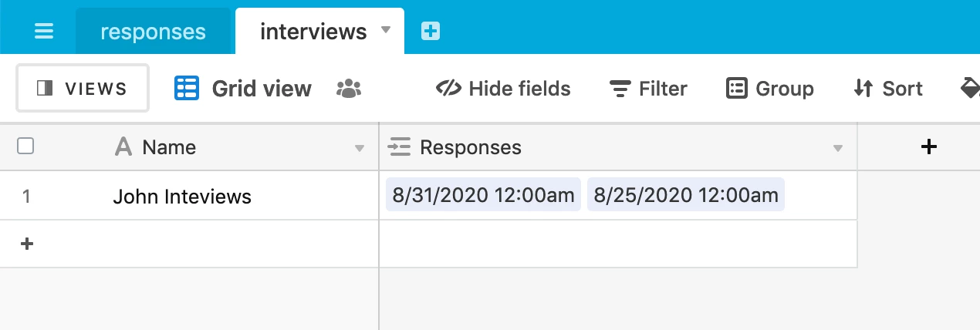Click the add table plus icon
This screenshot has height=330, width=980.
(x=431, y=31)
